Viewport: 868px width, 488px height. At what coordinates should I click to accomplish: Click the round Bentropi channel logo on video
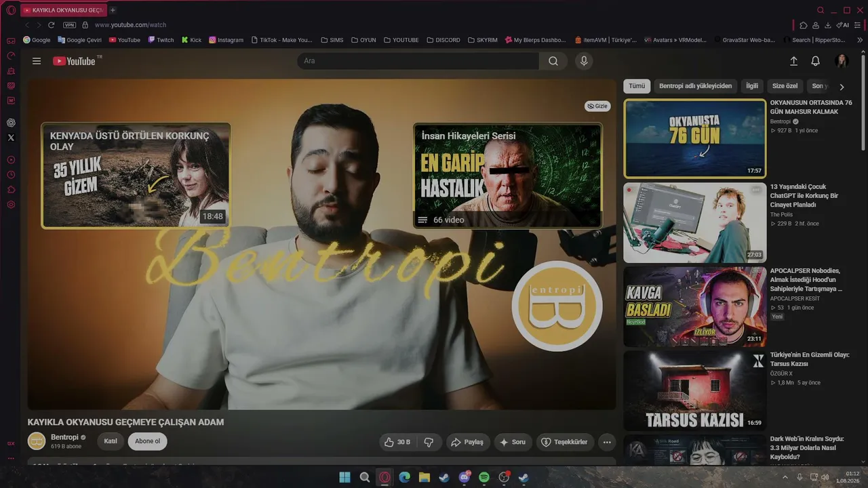[557, 306]
